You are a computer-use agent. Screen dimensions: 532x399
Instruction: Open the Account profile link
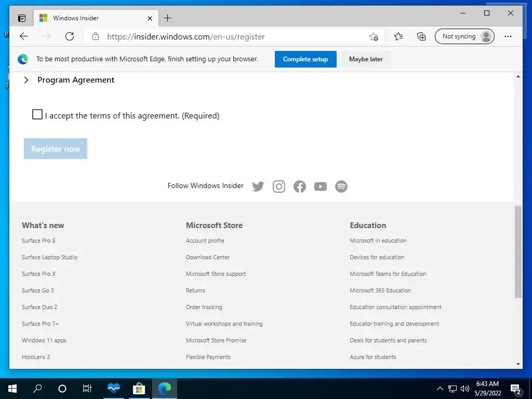click(x=205, y=241)
